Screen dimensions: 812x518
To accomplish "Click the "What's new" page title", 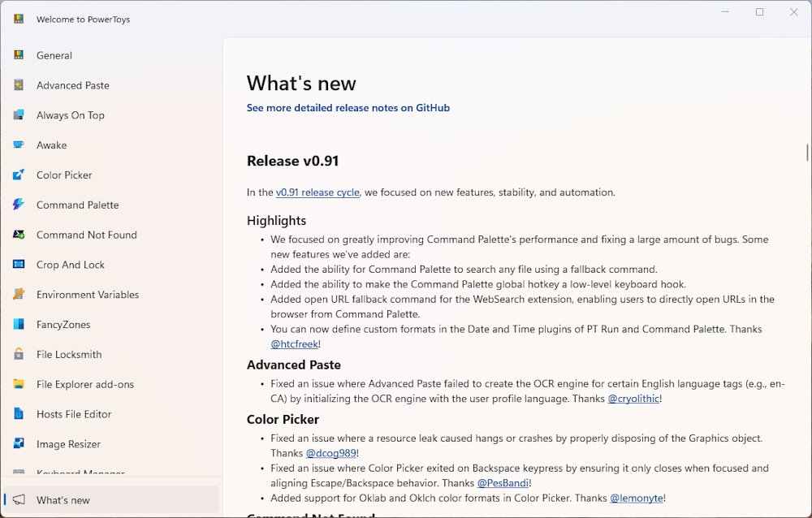I will pos(301,84).
